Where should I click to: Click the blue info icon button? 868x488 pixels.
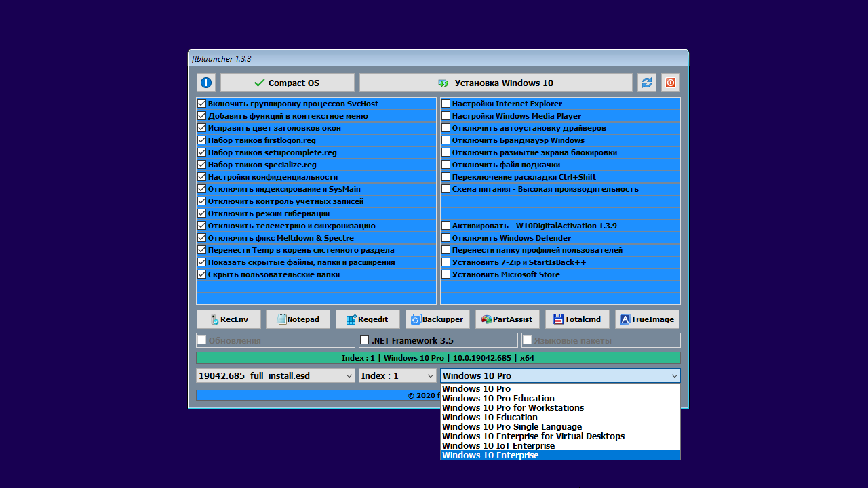(x=206, y=83)
